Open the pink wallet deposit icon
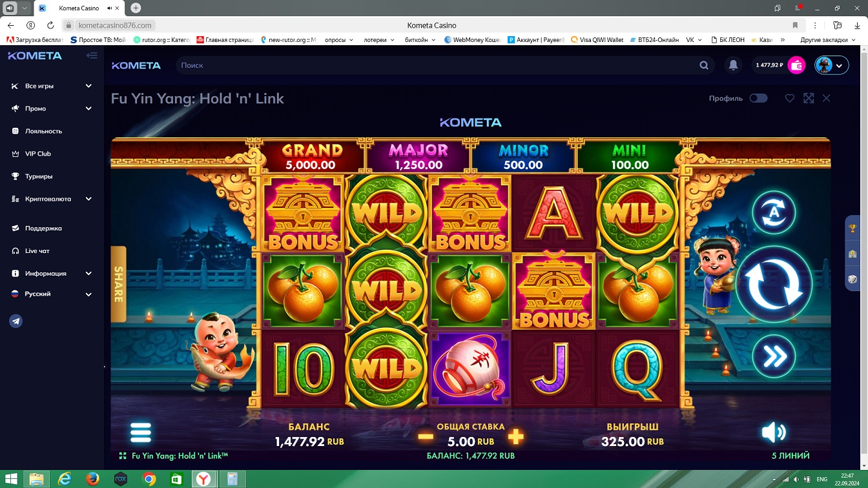Viewport: 868px width, 488px height. pyautogui.click(x=797, y=65)
